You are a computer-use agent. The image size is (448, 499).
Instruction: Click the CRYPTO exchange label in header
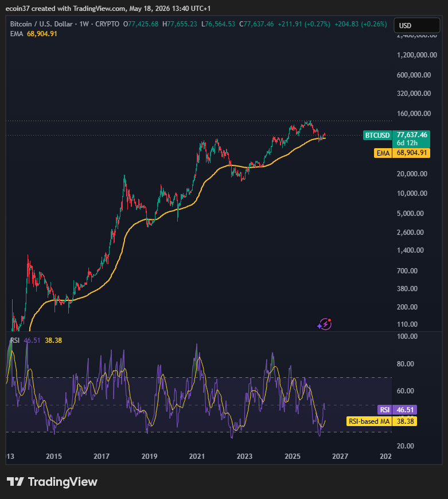click(107, 24)
